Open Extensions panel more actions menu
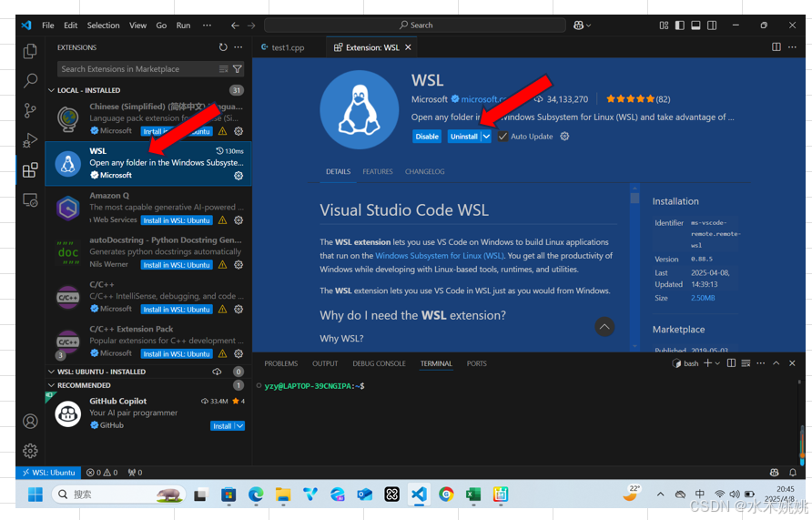 [239, 47]
